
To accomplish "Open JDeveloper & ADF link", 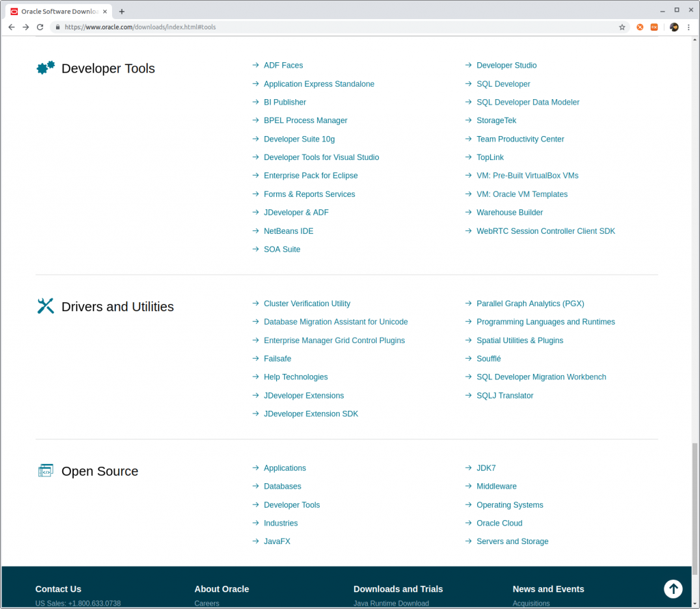I will (x=296, y=213).
